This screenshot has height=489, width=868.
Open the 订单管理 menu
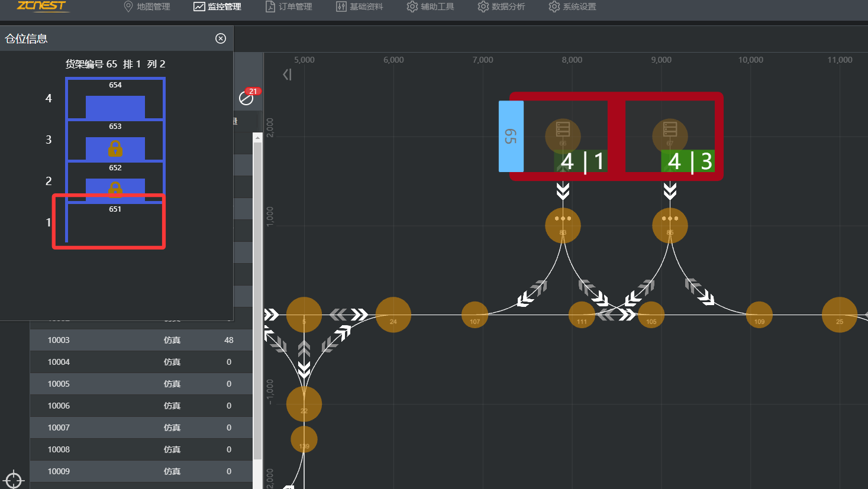coord(289,7)
